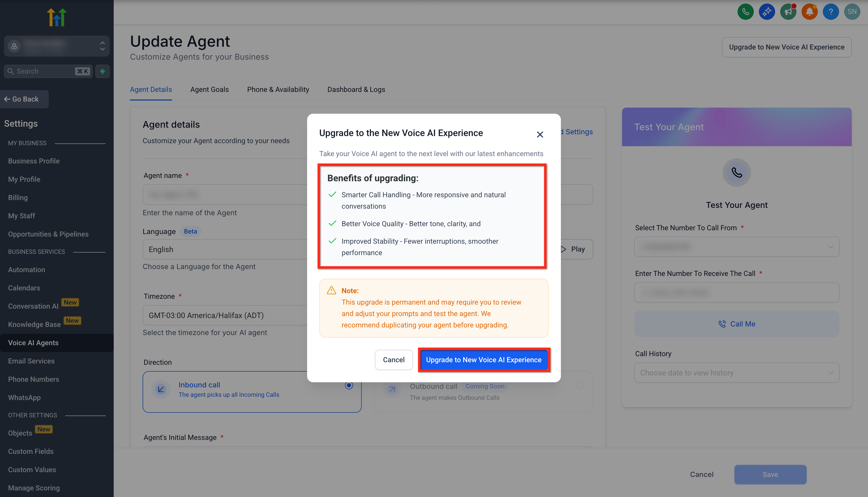Click the green lightning quick actions icon
Viewport: 868px width, 497px height.
click(x=102, y=71)
